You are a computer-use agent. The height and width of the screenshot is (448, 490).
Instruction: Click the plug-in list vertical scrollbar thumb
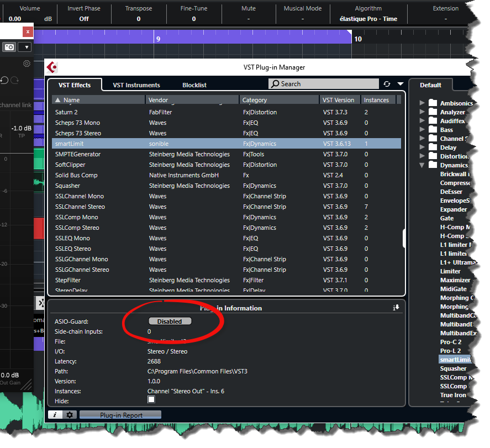[x=403, y=238]
